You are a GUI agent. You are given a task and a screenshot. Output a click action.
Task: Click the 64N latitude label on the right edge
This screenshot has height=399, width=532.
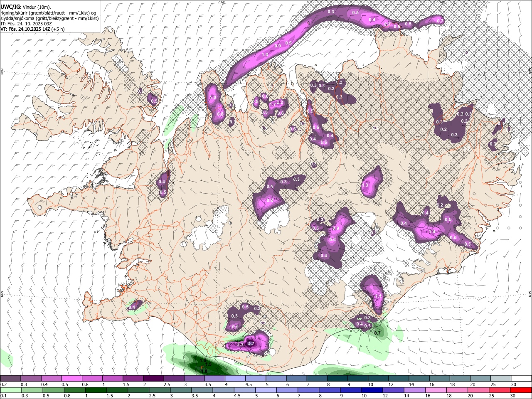click(530, 293)
